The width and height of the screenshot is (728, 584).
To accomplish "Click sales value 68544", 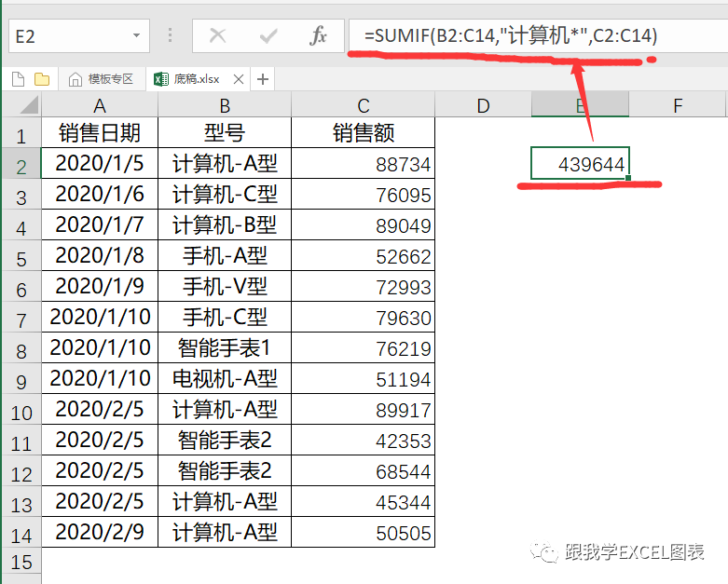I will 364,470.
